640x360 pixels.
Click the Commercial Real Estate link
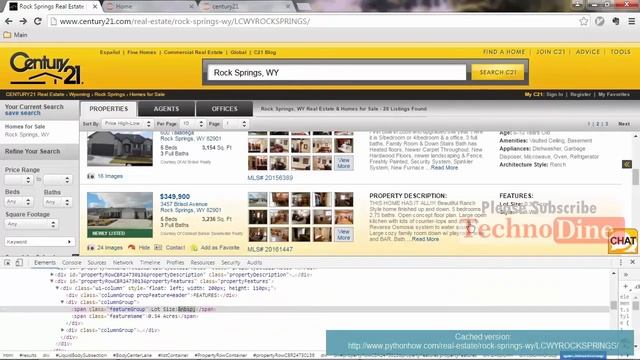click(x=193, y=52)
